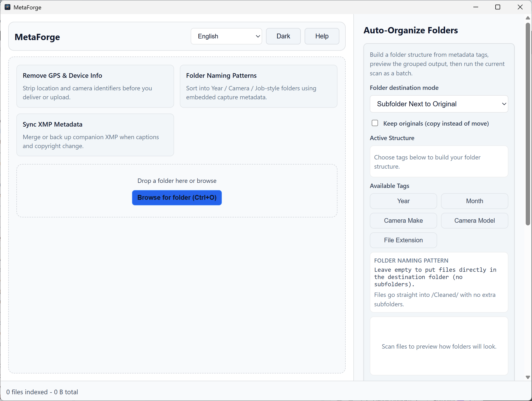Add the Camera Model tag
The height and width of the screenshot is (401, 532).
click(475, 221)
